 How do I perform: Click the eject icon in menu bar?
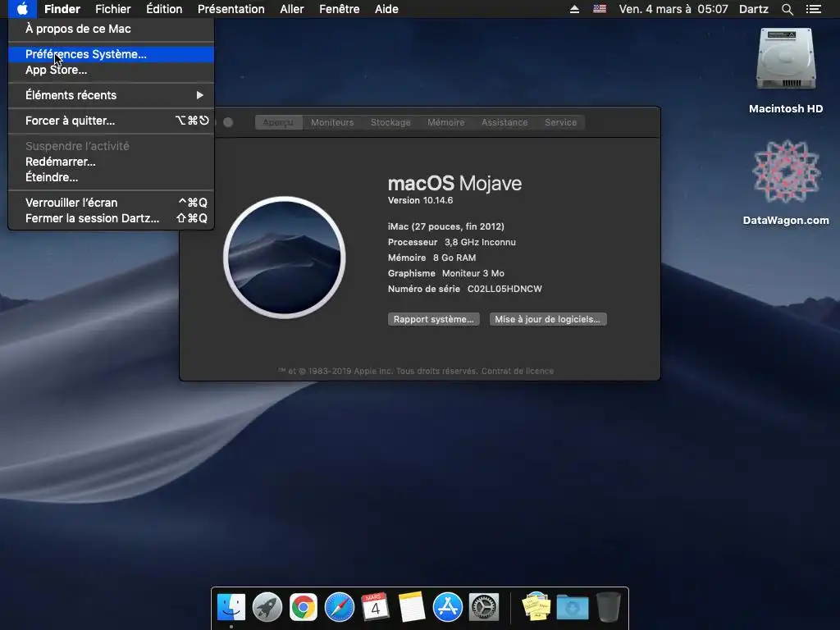(x=574, y=9)
